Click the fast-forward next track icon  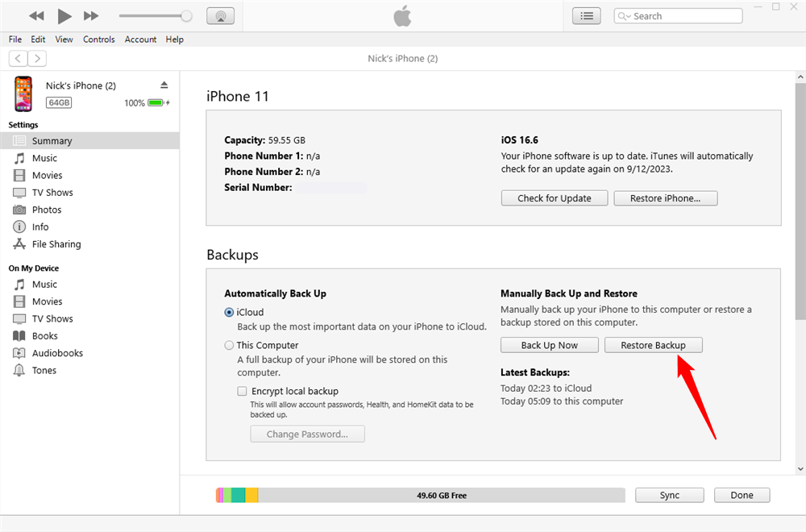click(91, 16)
